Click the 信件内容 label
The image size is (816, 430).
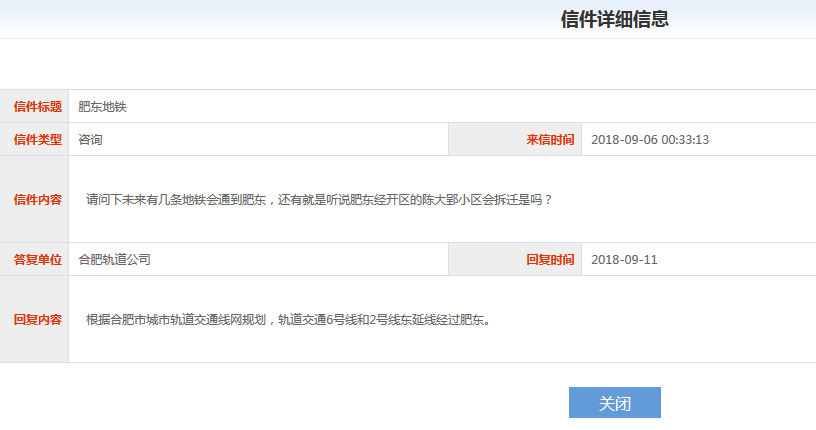click(x=37, y=199)
